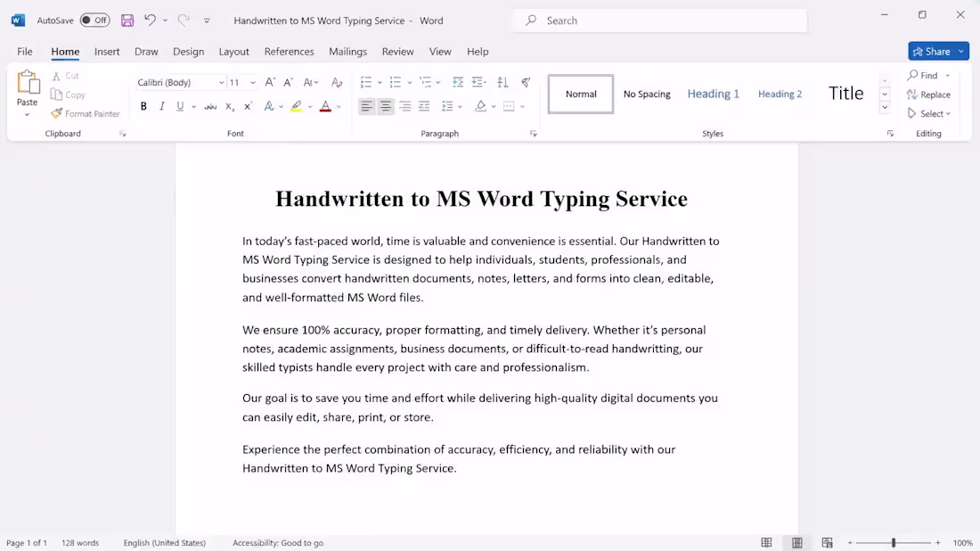This screenshot has height=551, width=980.
Task: Switch to Web Layout view in status bar
Action: coord(828,542)
